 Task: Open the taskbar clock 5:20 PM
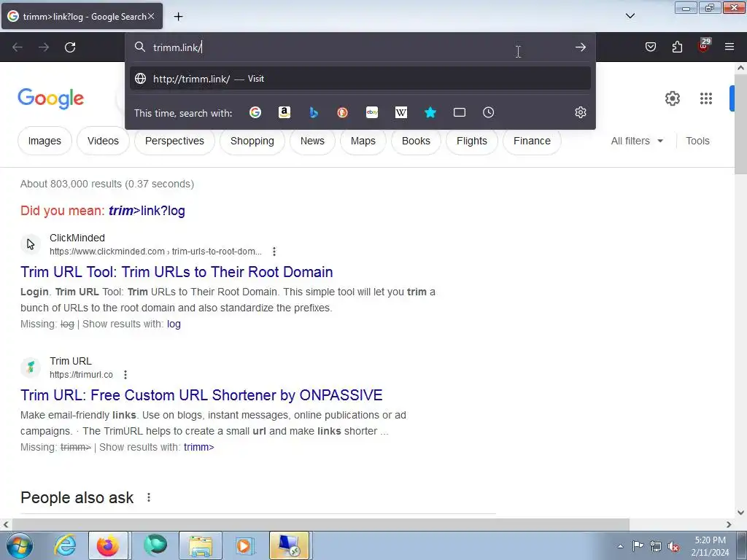pos(710,546)
